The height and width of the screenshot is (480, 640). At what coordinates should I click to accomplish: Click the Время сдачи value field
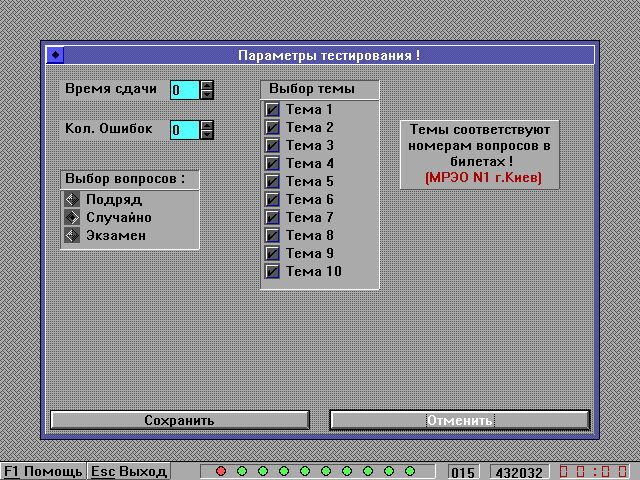[185, 90]
